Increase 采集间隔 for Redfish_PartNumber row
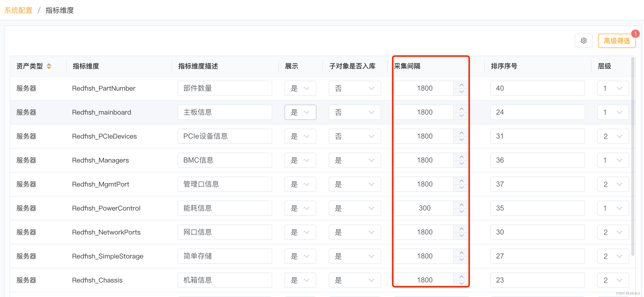 click(461, 85)
